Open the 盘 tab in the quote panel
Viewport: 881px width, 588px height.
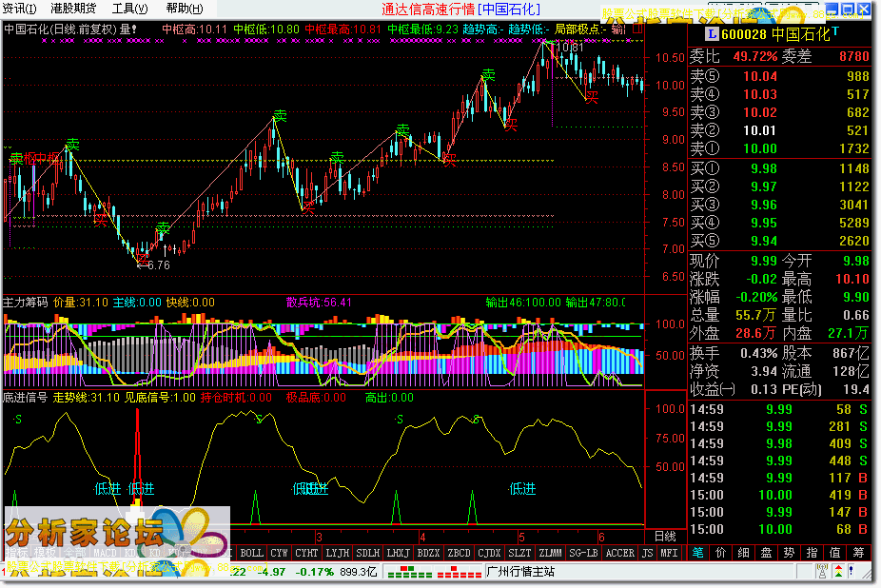767,553
